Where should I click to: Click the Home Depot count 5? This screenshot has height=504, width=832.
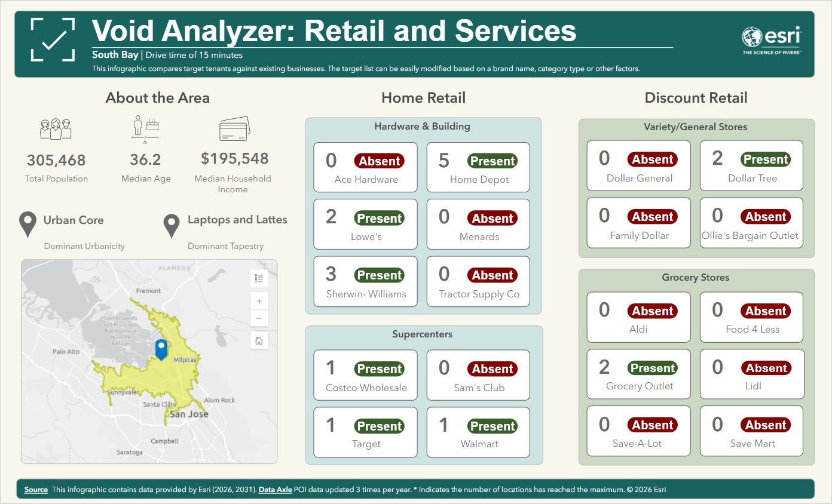point(443,160)
